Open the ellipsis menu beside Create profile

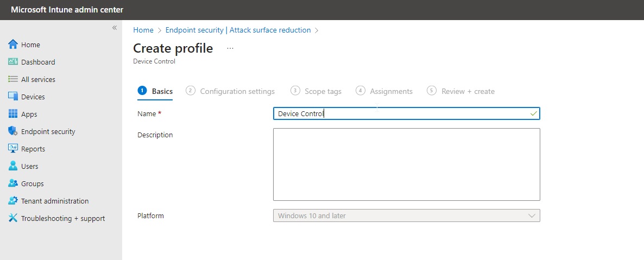(x=230, y=48)
